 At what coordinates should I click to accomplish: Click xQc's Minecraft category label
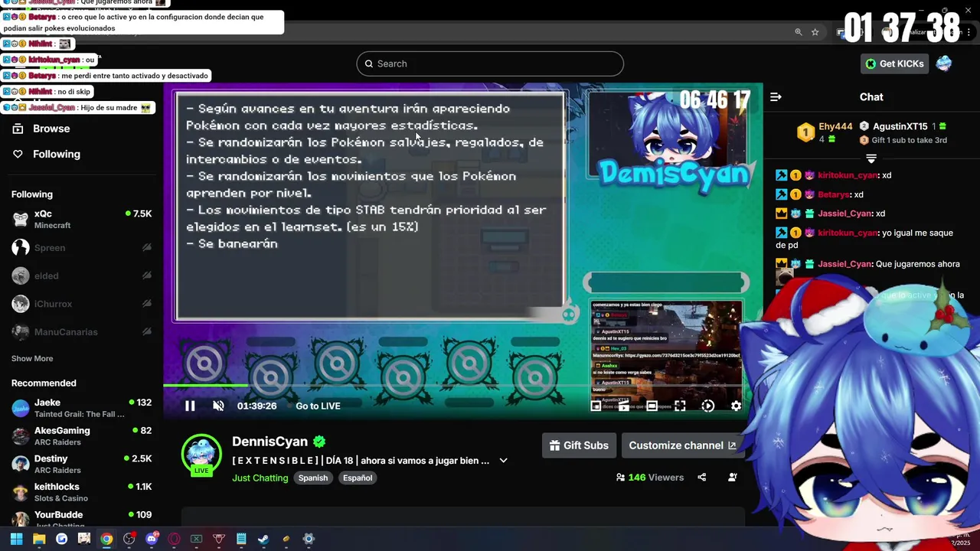click(x=52, y=226)
